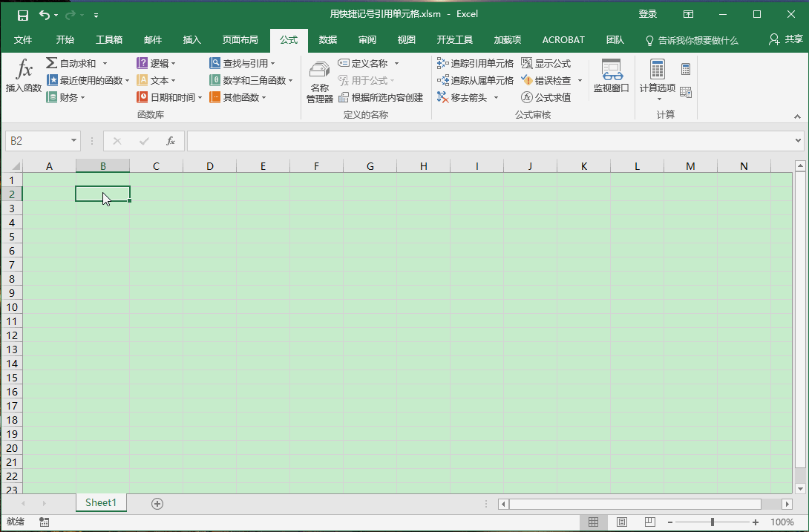Screen dimensions: 809x532
Task: Switch to the 数据 ribbon tab
Action: point(327,39)
